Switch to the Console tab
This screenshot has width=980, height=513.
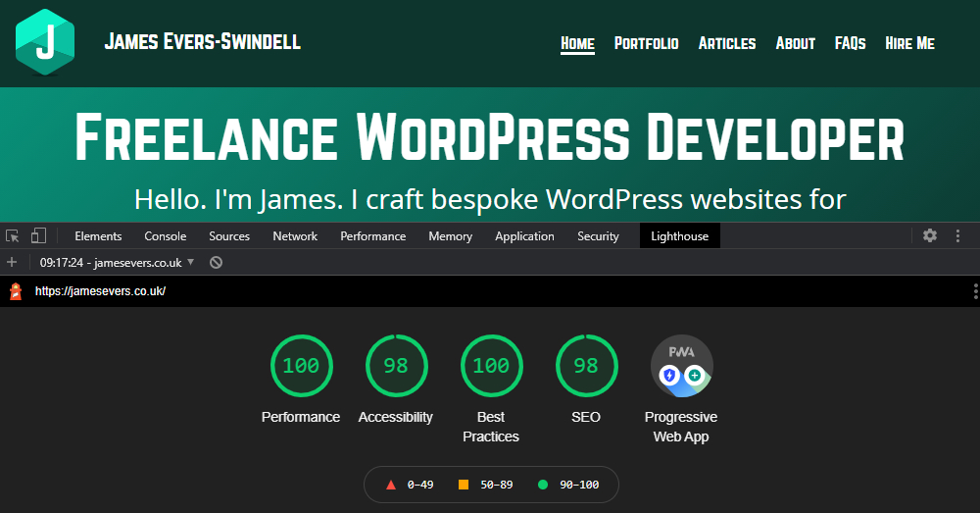tap(165, 235)
